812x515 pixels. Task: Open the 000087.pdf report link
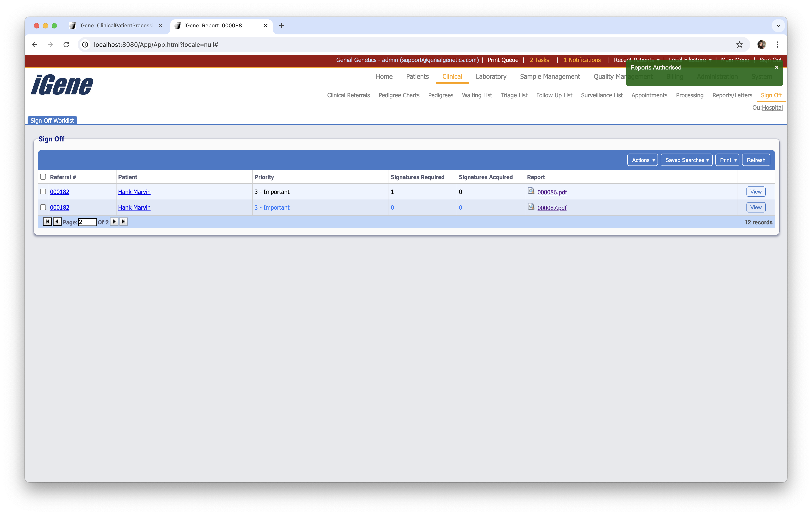pos(552,208)
